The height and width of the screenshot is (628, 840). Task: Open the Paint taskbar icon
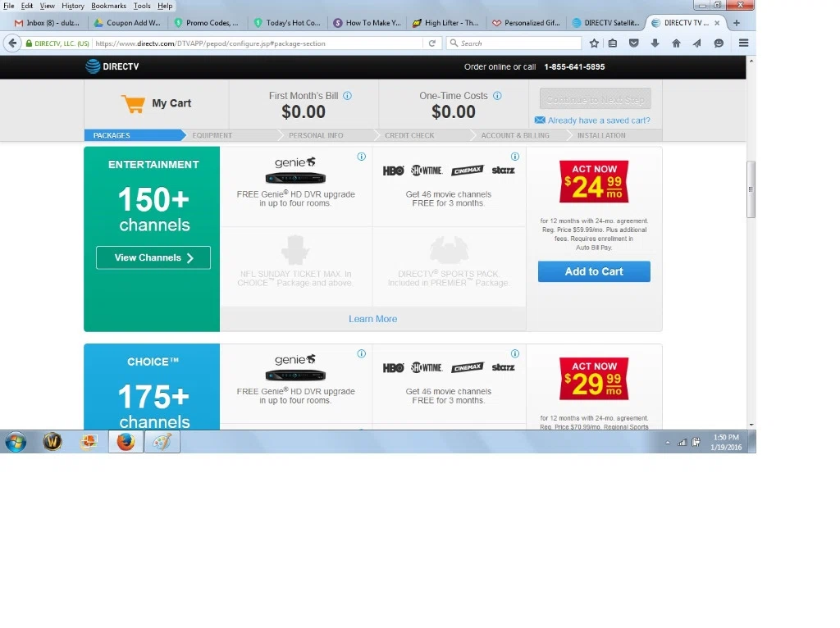(x=162, y=442)
